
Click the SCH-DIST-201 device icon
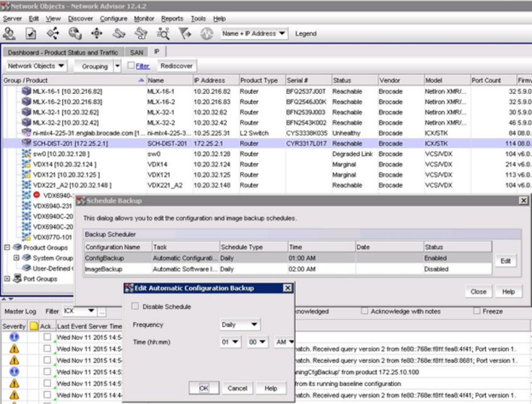coord(26,143)
